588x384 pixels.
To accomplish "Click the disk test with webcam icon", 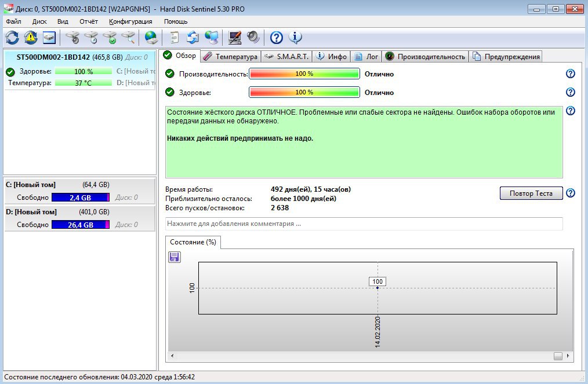I will click(72, 38).
